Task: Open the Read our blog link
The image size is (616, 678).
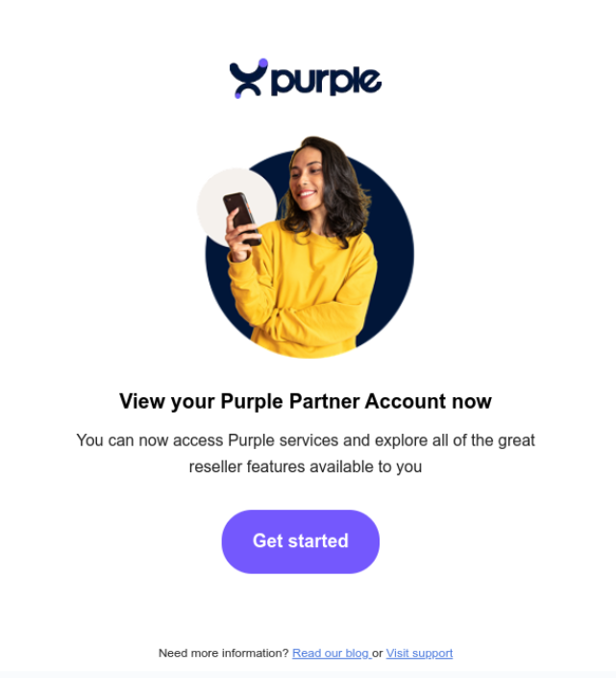Action: coord(332,653)
